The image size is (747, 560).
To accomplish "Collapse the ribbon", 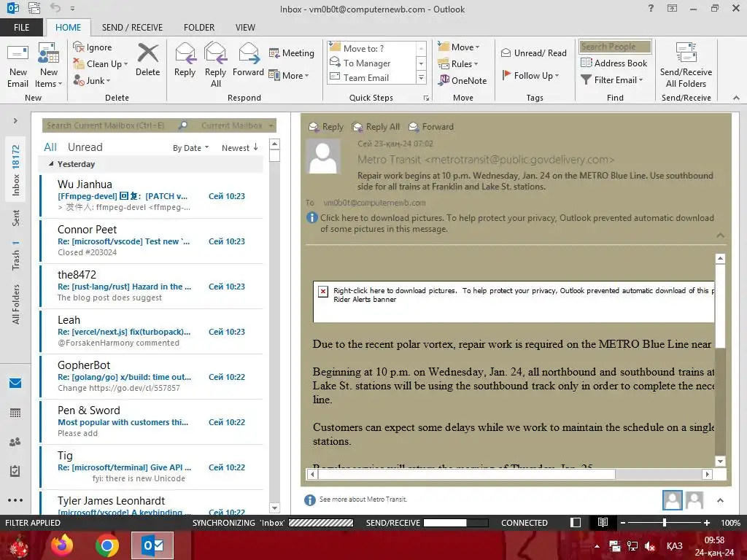I will pos(736,98).
